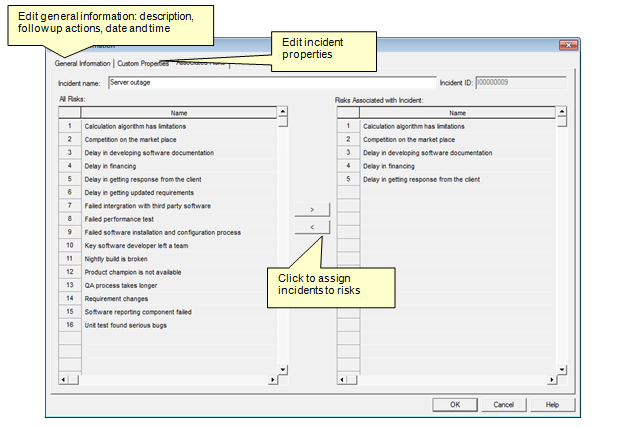Click the Incident name input field
The width and height of the screenshot is (623, 428).
pyautogui.click(x=272, y=83)
